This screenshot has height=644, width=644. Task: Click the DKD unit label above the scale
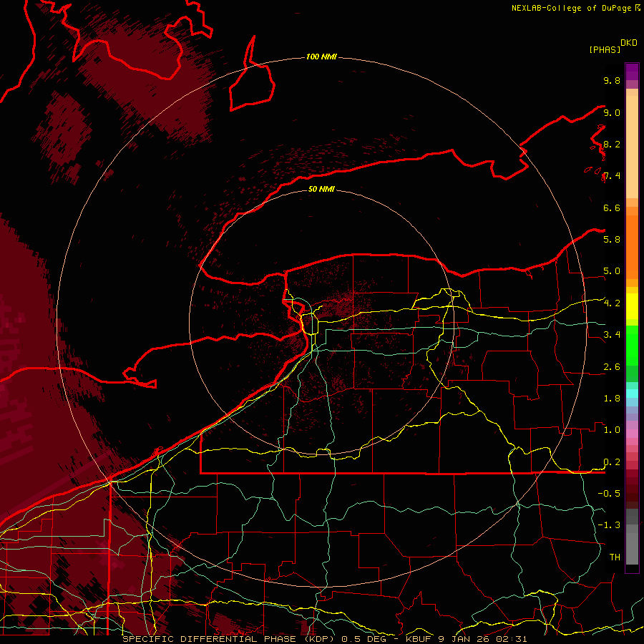tap(629, 43)
